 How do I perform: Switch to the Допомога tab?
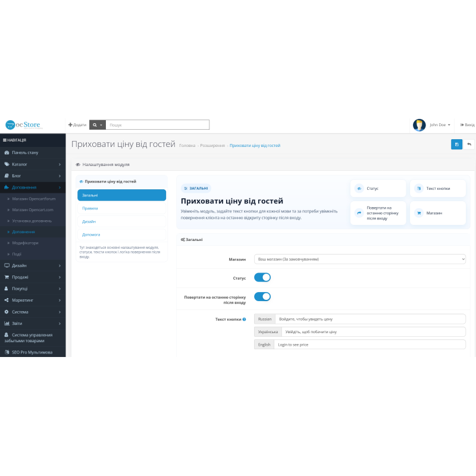(122, 234)
